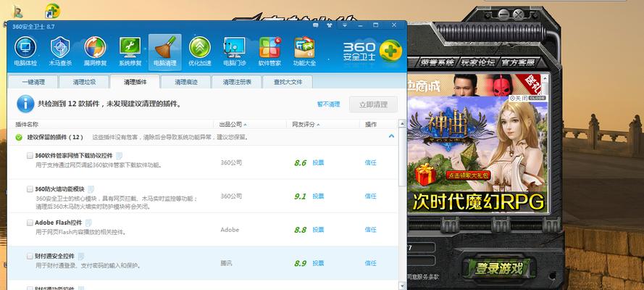Screen dimensions: 644x290
Task: Open the skin shirt icon in title bar
Action: point(329,25)
